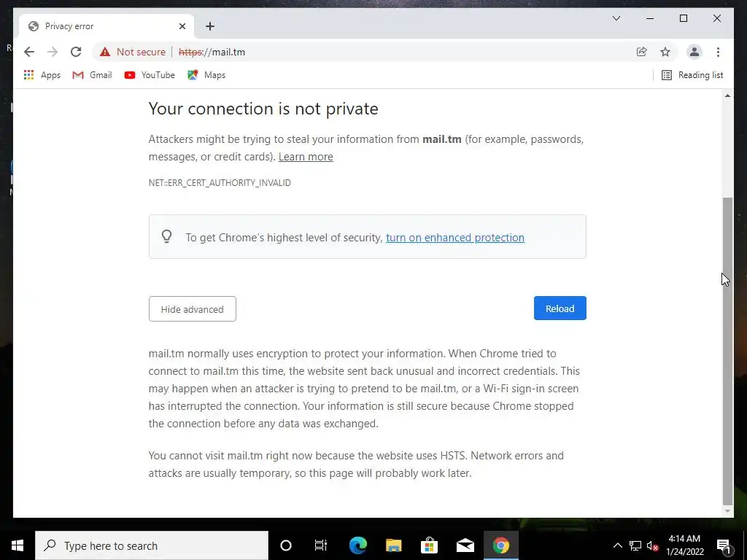Open a new tab

[x=210, y=26]
